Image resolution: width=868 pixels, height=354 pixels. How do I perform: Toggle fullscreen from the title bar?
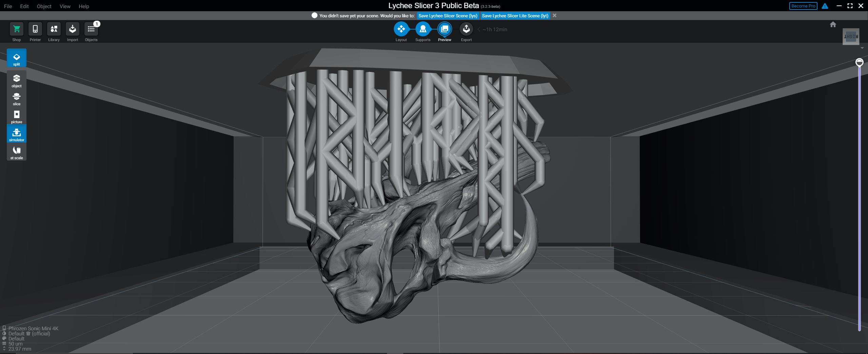(850, 6)
